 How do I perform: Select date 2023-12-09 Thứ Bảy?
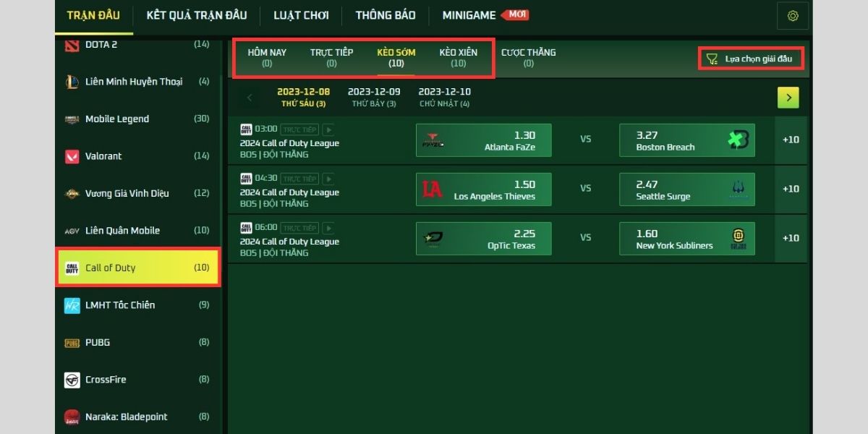tap(374, 98)
